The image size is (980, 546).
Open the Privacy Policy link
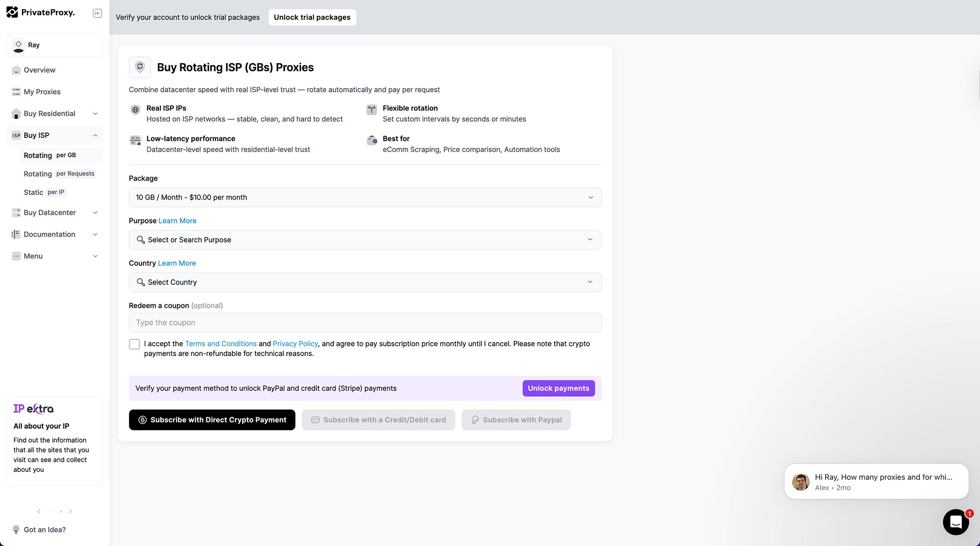point(295,344)
